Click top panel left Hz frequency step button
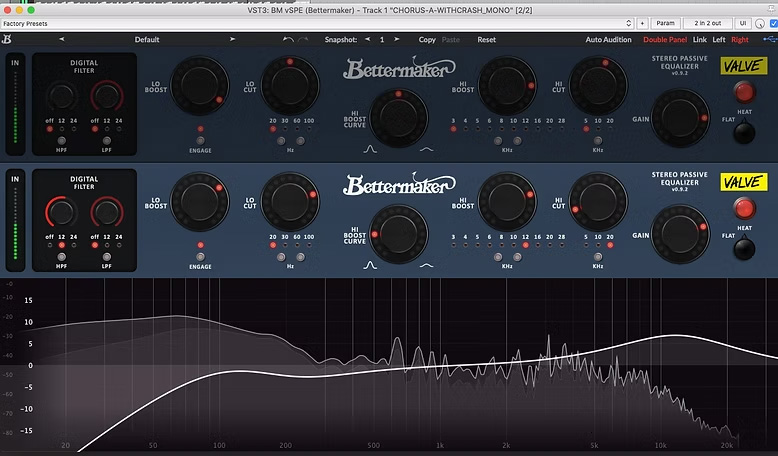The height and width of the screenshot is (456, 778). tap(281, 141)
